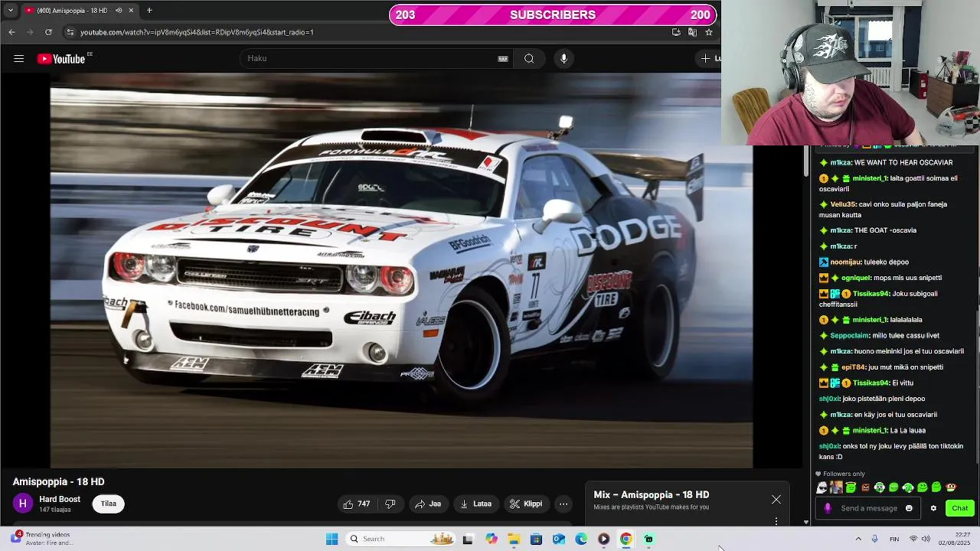Go back in the browser
This screenshot has width=980, height=551.
tap(11, 32)
